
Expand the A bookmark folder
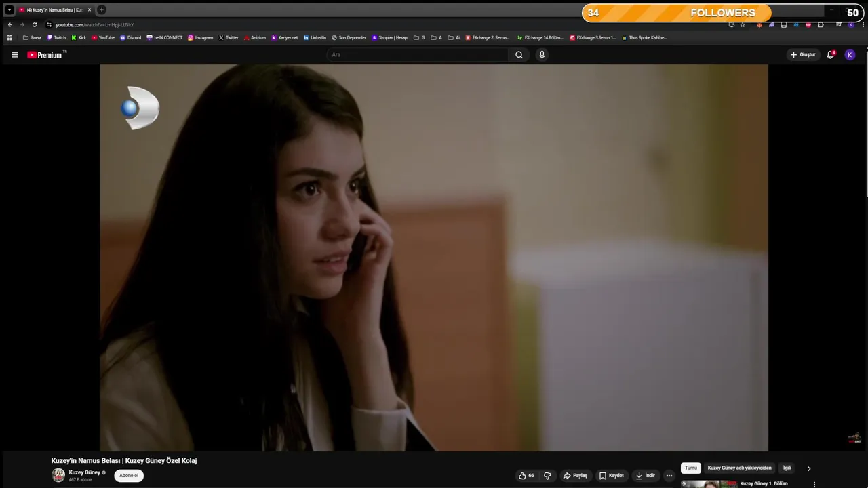[436, 38]
